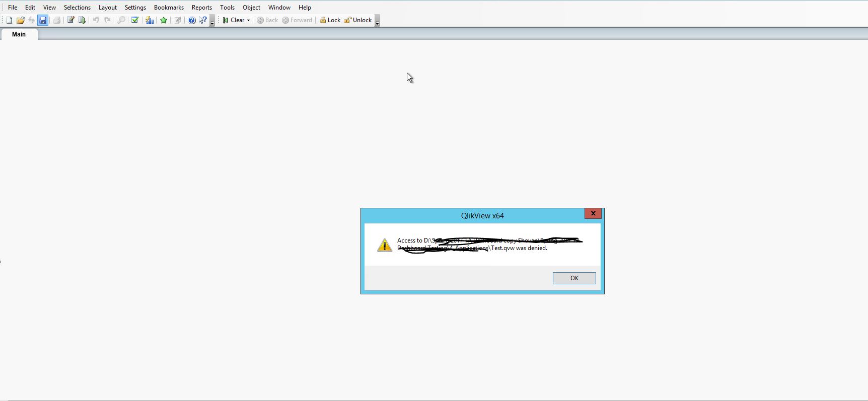The image size is (868, 401).
Task: Open the Settings menu
Action: click(x=135, y=8)
